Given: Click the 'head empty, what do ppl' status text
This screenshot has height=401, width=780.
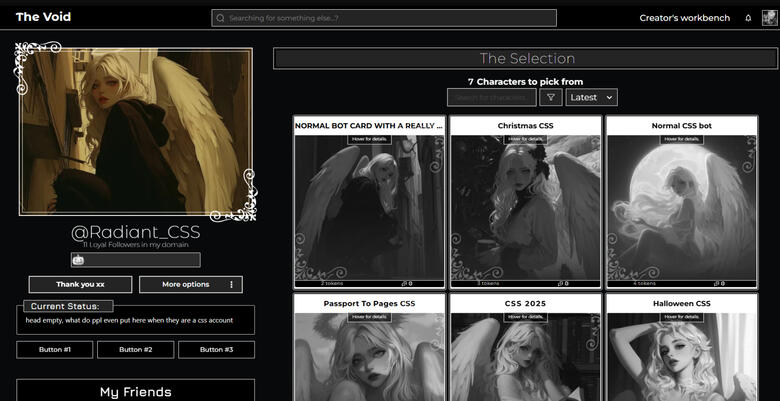Looking at the screenshot, I should (x=129, y=320).
